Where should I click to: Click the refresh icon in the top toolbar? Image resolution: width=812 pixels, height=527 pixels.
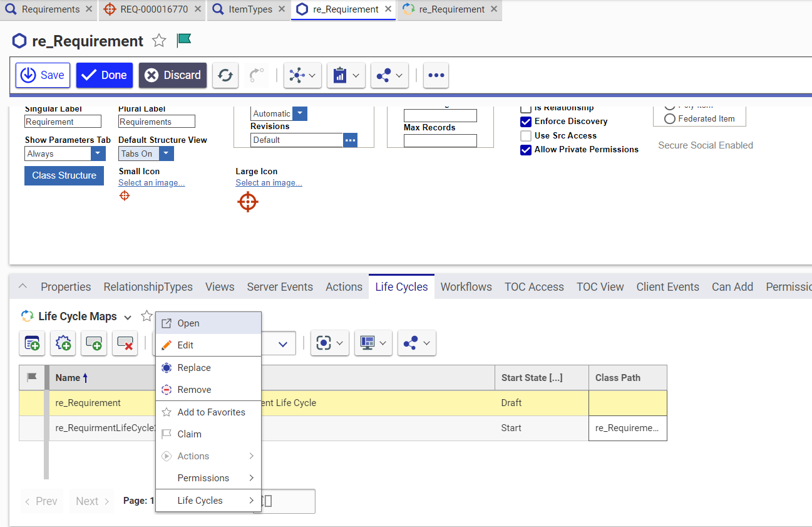click(225, 75)
